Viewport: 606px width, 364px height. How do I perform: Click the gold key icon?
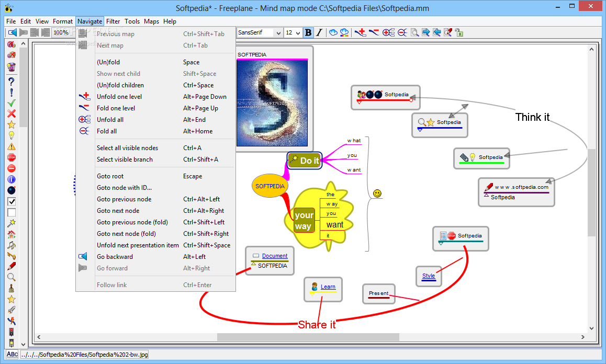pyautogui.click(x=12, y=256)
